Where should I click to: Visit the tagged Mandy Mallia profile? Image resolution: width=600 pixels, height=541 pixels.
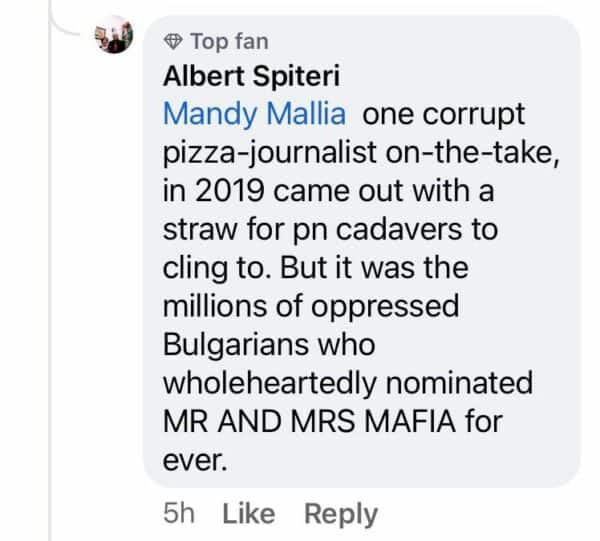[255, 113]
